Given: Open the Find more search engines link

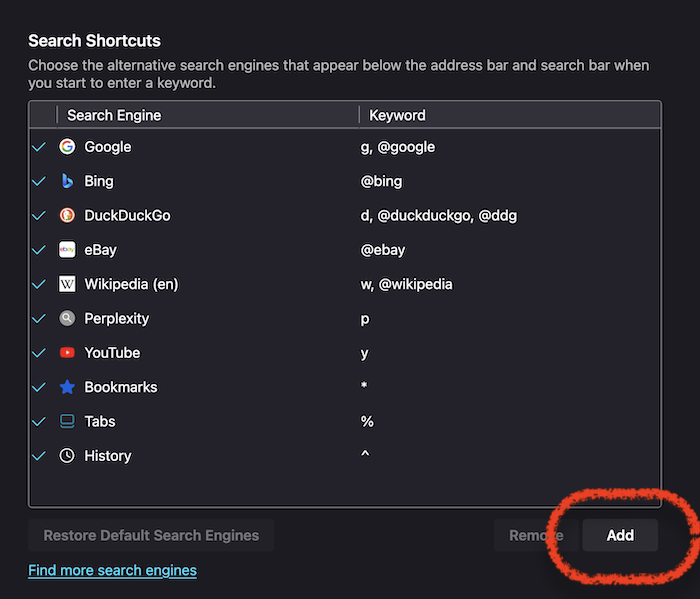Looking at the screenshot, I should (112, 570).
